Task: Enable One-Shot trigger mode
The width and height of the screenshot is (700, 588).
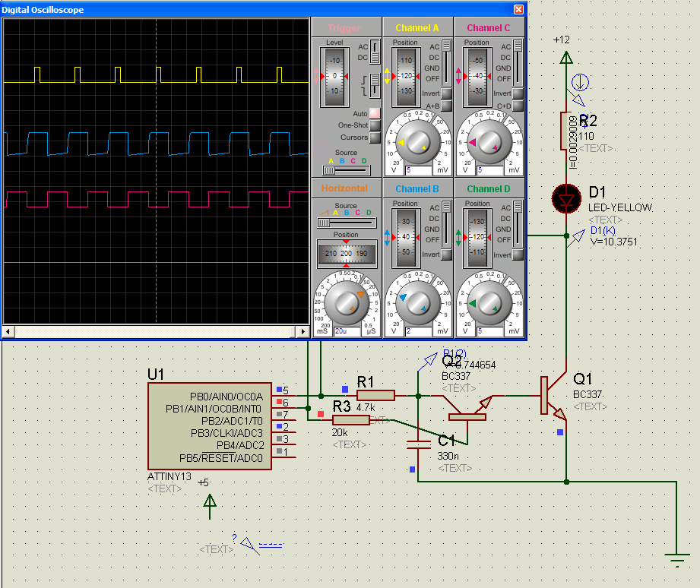Action: click(375, 125)
